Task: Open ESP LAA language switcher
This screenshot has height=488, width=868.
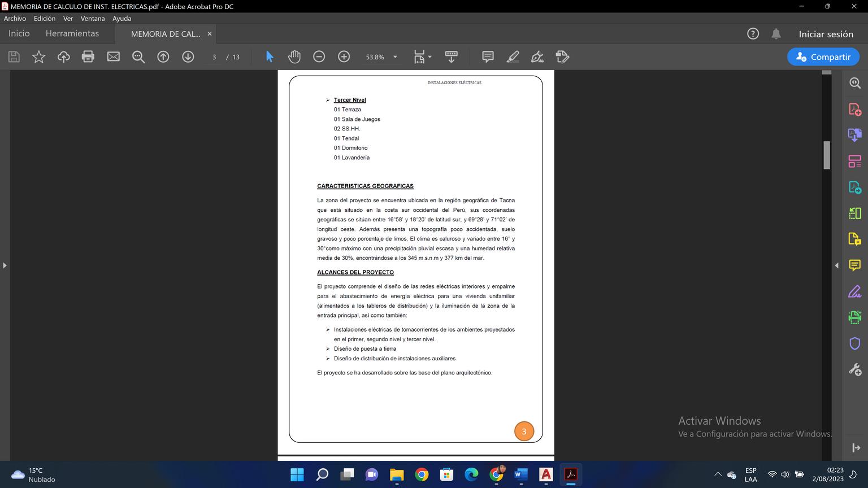Action: tap(751, 474)
